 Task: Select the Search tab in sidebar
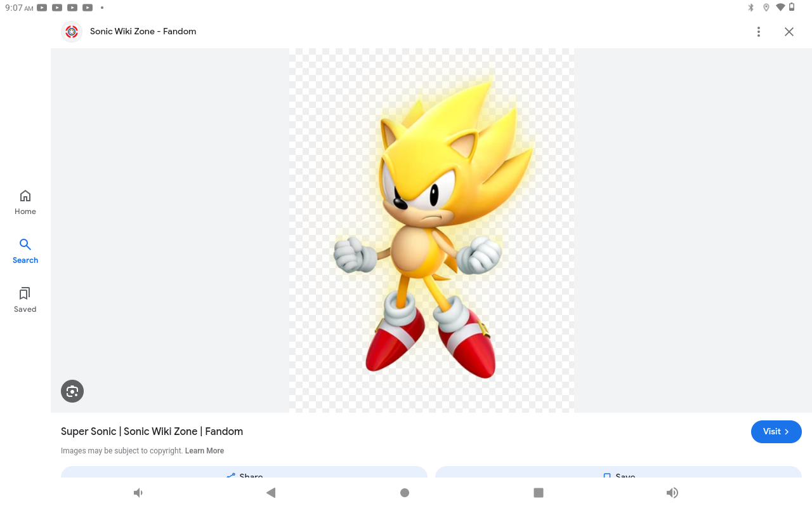coord(25,251)
